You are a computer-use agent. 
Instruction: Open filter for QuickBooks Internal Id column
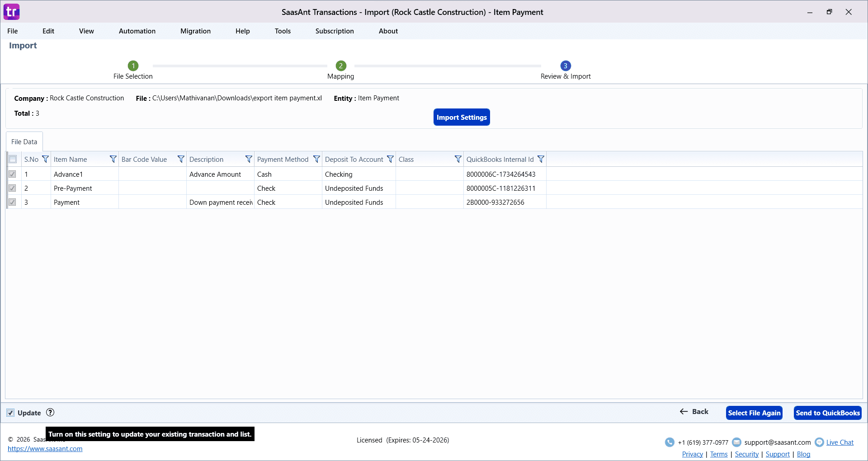541,159
